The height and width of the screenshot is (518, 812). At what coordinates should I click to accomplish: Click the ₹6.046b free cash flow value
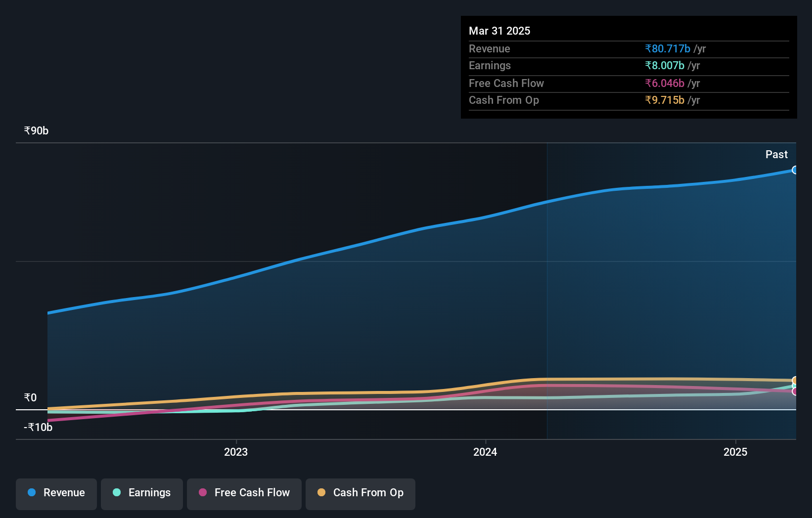[x=665, y=83]
